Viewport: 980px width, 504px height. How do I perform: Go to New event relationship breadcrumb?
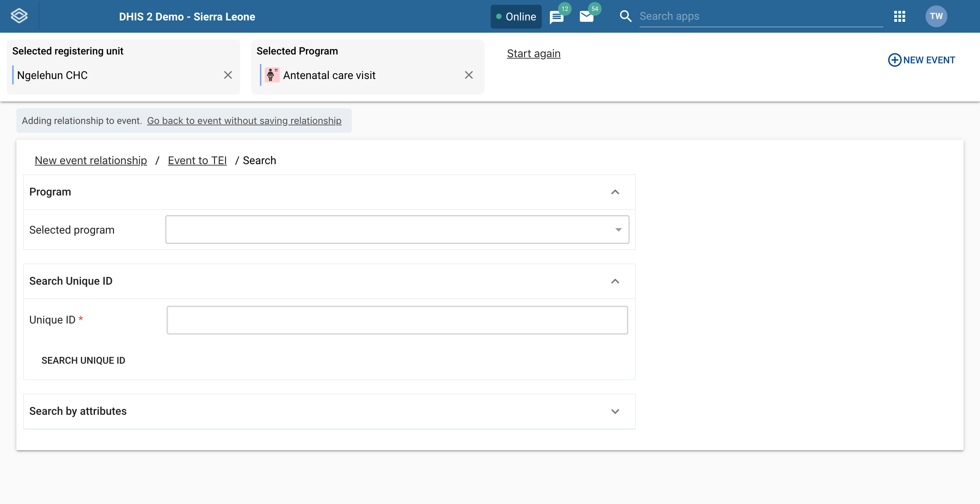[x=91, y=161]
